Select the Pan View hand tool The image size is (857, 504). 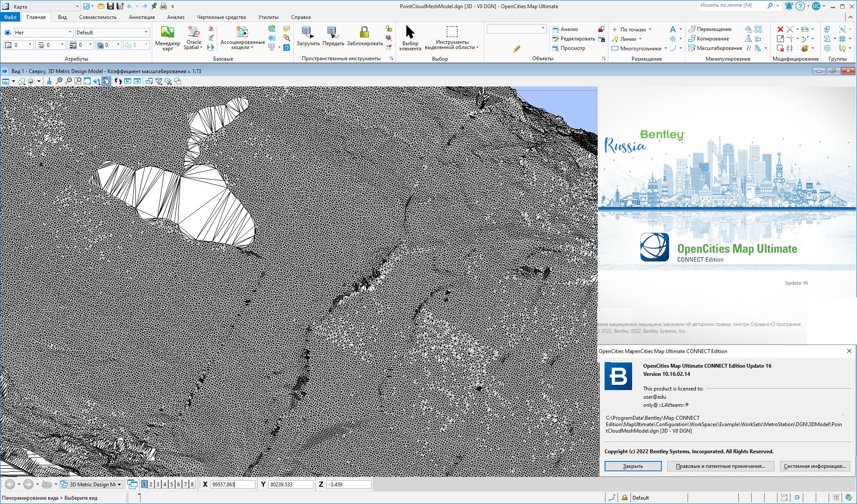[x=106, y=81]
